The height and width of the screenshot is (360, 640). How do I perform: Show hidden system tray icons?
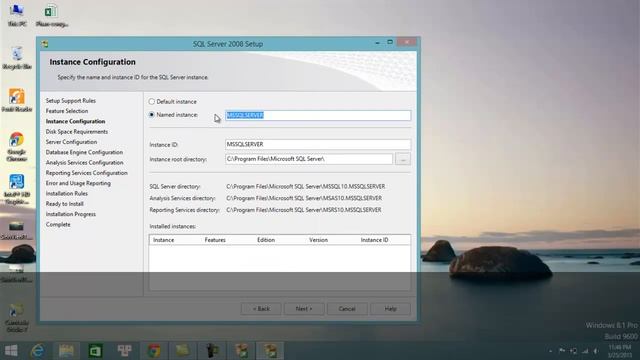click(x=550, y=351)
